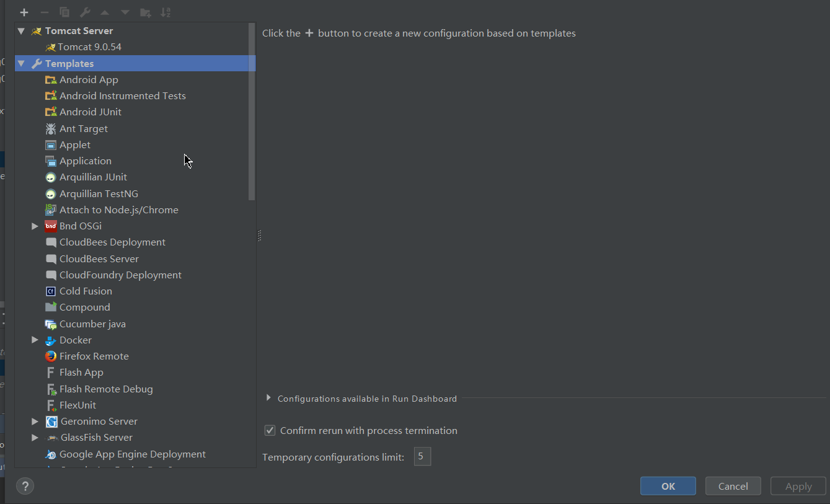
Task: Click the Application template icon
Action: click(x=51, y=161)
